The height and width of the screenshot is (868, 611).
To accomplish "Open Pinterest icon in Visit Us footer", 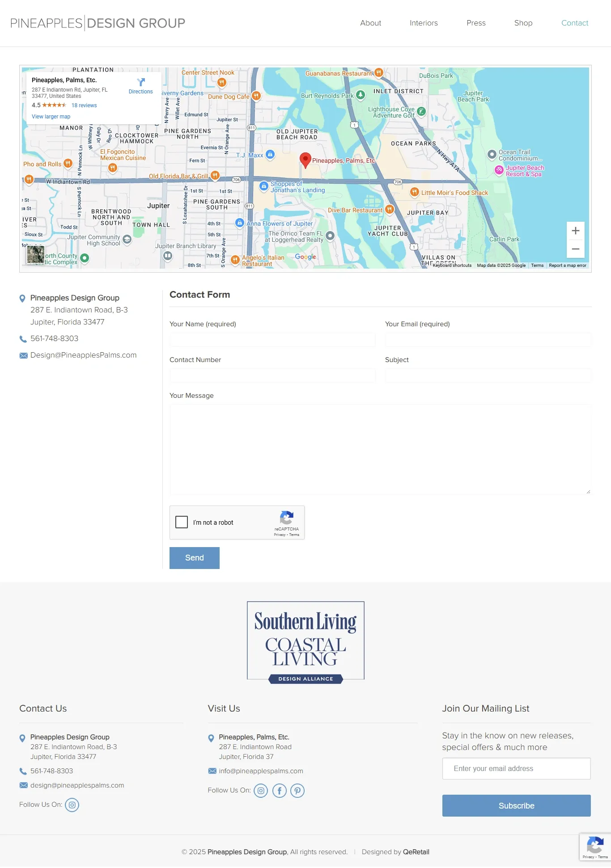I will tap(297, 791).
